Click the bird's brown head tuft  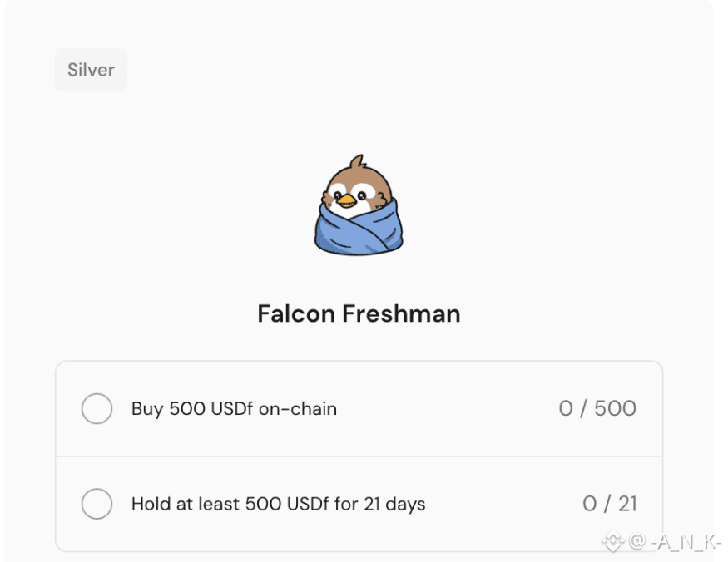coord(359,160)
